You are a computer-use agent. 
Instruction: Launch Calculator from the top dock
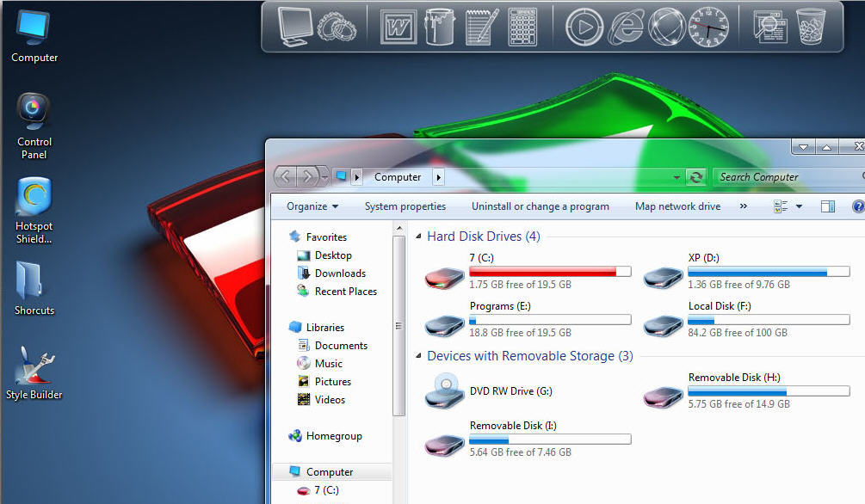[522, 27]
